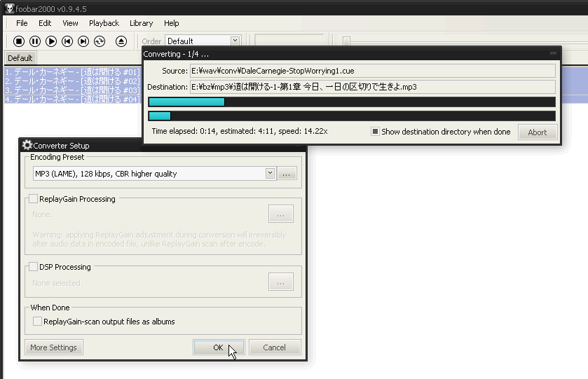Open the Library menu
Screen dimensions: 588x379
[x=142, y=23]
